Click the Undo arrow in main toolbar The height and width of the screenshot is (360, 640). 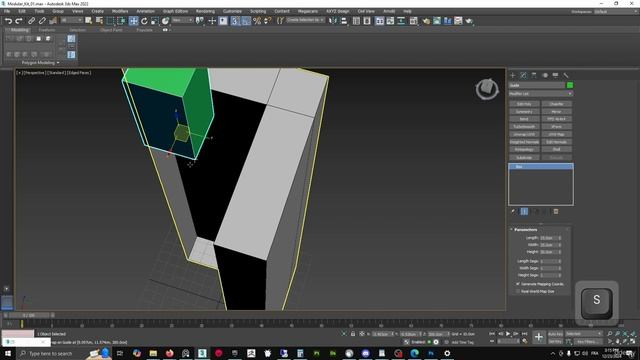(8, 20)
